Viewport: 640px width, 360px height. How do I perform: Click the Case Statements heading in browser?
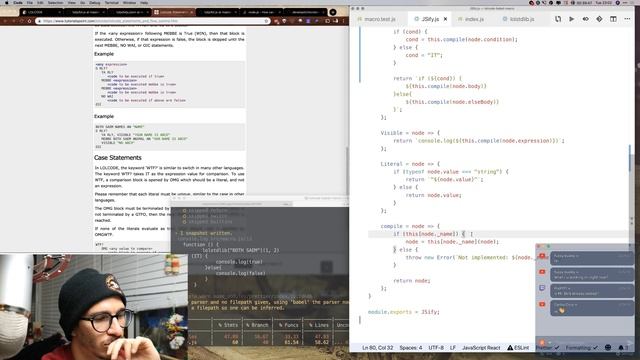click(x=118, y=158)
